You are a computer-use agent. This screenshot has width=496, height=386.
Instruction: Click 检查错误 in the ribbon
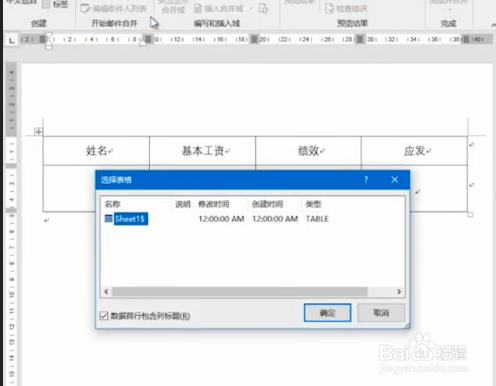click(346, 8)
